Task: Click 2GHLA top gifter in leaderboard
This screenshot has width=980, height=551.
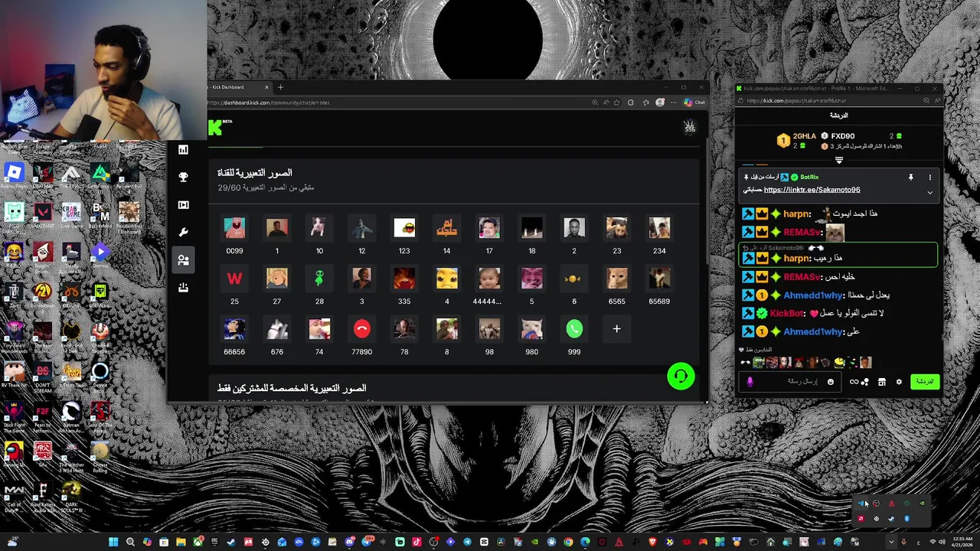Action: 797,140
